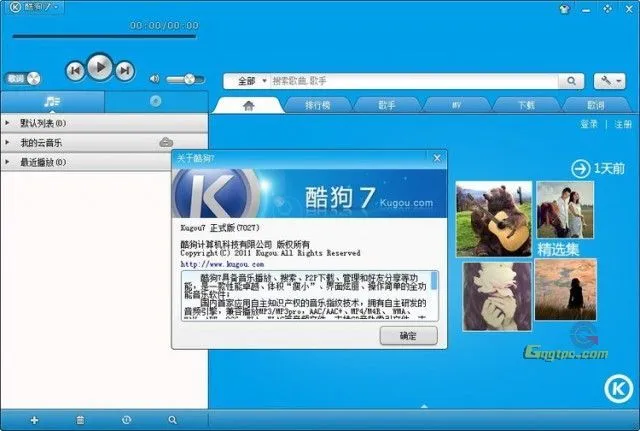Adjust the volume slider

(186, 78)
